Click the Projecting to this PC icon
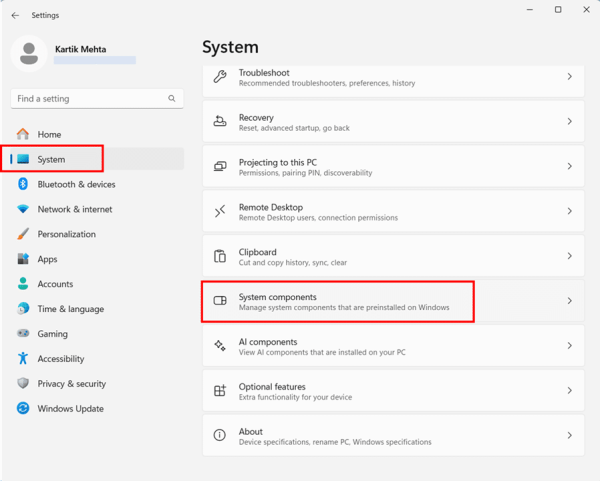This screenshot has width=600, height=481. [x=220, y=166]
